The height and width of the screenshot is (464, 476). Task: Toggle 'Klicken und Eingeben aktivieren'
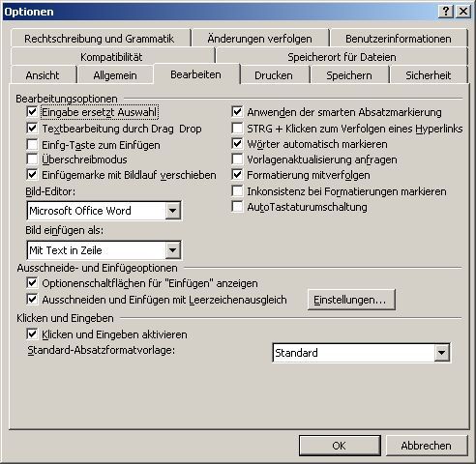click(x=32, y=334)
